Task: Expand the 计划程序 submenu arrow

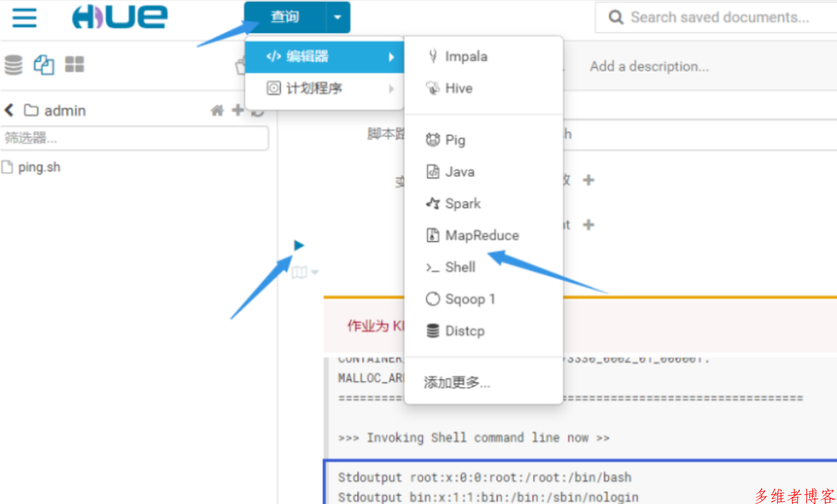Action: tap(391, 89)
